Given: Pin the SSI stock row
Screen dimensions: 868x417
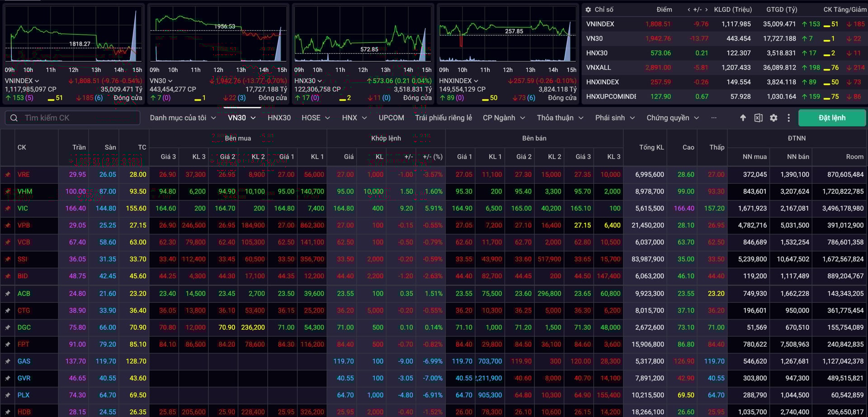Looking at the screenshot, I should click(7, 259).
